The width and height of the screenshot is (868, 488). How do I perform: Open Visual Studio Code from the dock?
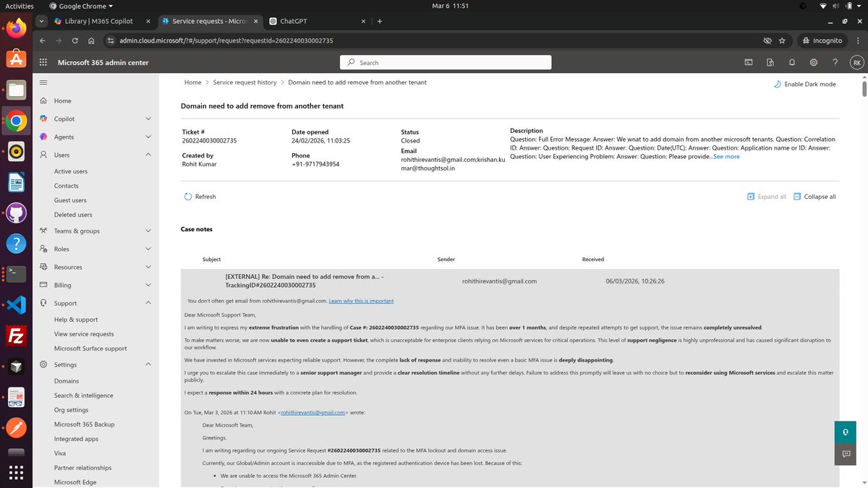coord(16,305)
